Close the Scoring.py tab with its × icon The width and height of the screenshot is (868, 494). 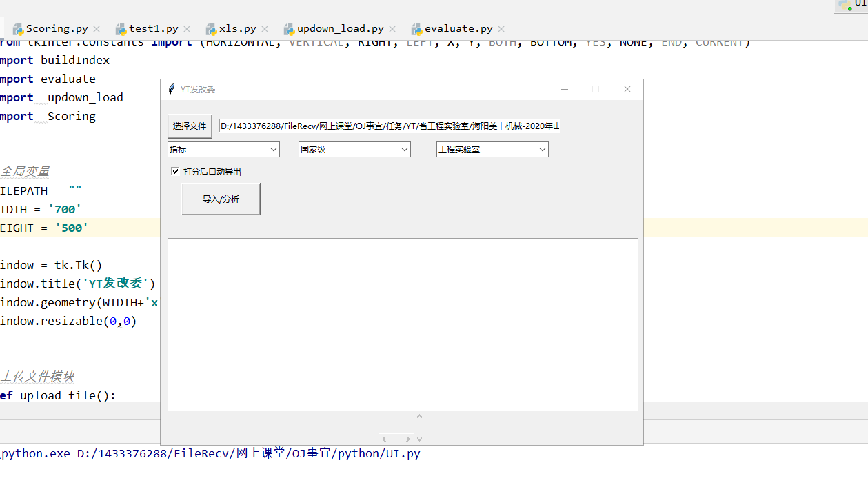(96, 28)
